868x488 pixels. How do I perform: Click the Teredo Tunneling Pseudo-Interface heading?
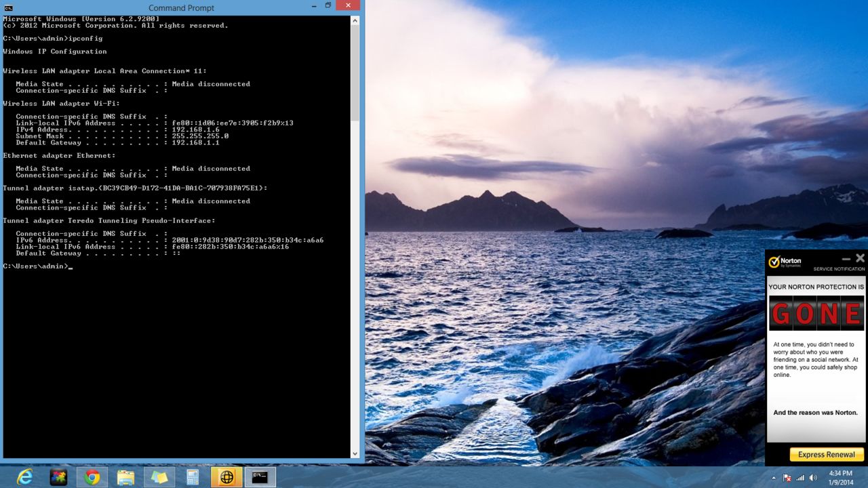[x=109, y=220]
